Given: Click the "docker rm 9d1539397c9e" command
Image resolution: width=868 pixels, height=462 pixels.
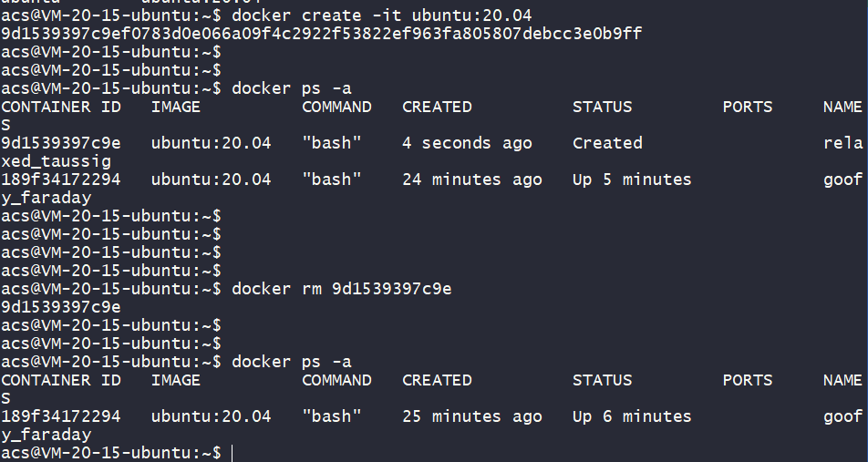Looking at the screenshot, I should [x=342, y=289].
